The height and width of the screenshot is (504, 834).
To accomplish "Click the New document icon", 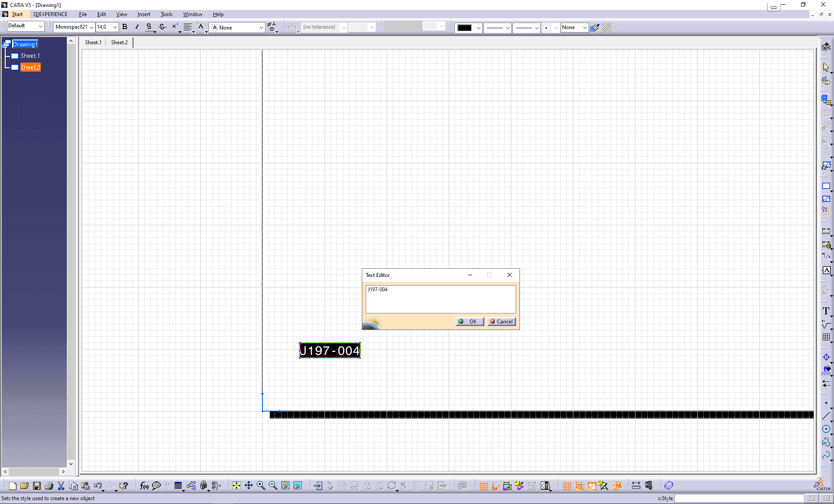I will 13,486.
